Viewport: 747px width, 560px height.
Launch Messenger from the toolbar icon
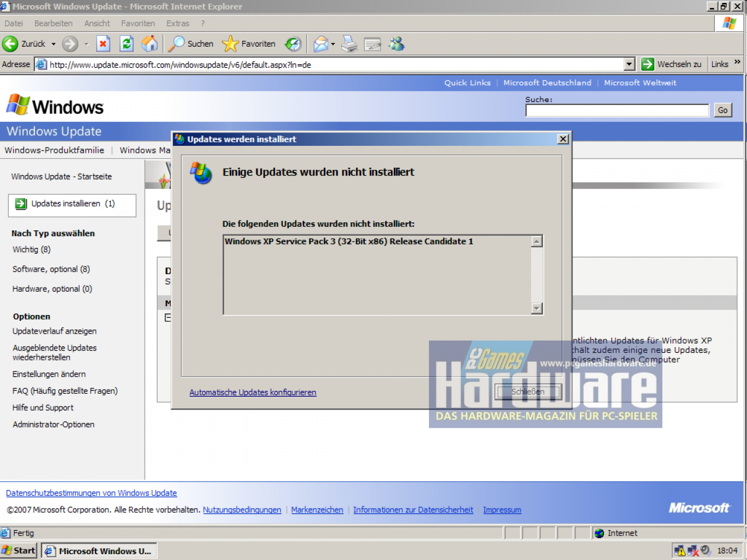(x=396, y=44)
